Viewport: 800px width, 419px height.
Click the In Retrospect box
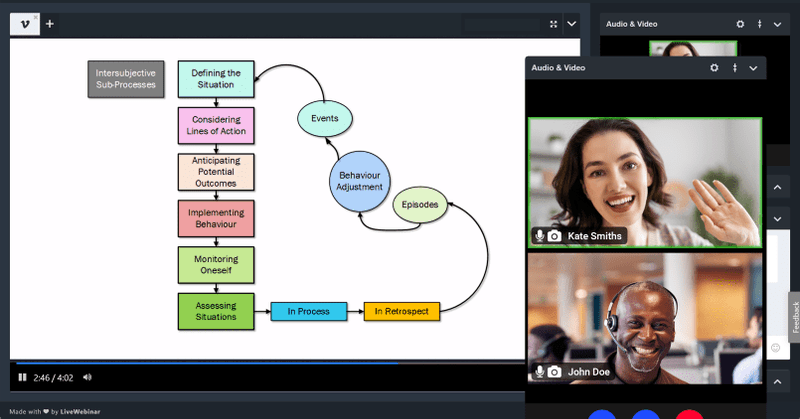[402, 311]
